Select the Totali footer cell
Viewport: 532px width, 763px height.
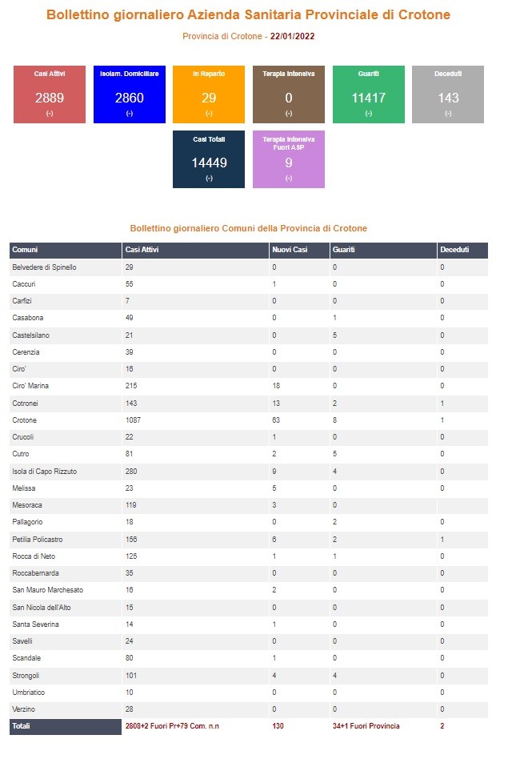65,726
